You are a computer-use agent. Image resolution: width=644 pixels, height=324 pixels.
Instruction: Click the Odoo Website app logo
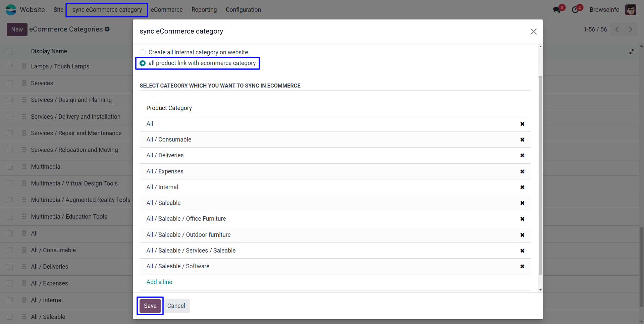click(11, 10)
